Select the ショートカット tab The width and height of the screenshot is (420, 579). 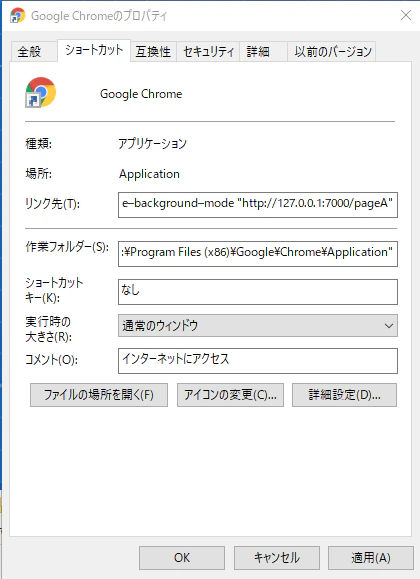tap(94, 50)
